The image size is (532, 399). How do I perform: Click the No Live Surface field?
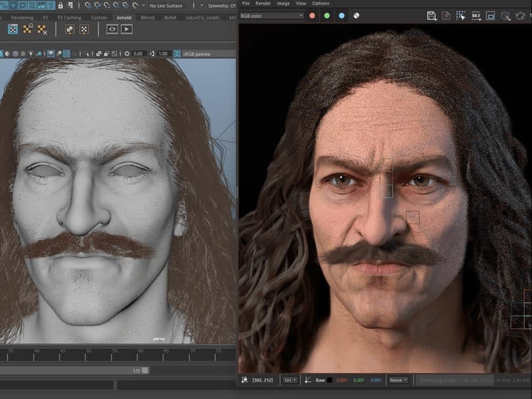click(x=166, y=6)
